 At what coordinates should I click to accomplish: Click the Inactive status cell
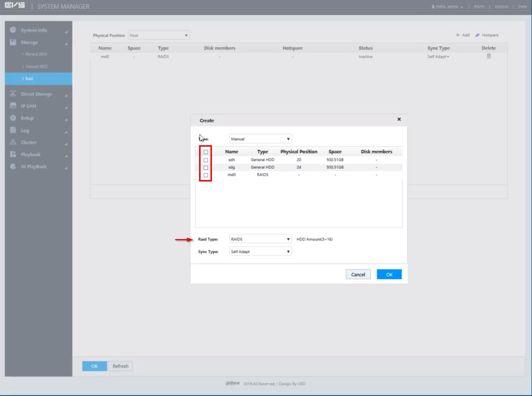pyautogui.click(x=366, y=57)
